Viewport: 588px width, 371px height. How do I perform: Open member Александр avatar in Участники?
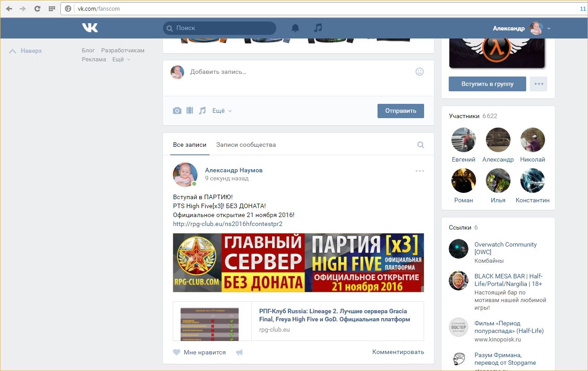(x=498, y=140)
